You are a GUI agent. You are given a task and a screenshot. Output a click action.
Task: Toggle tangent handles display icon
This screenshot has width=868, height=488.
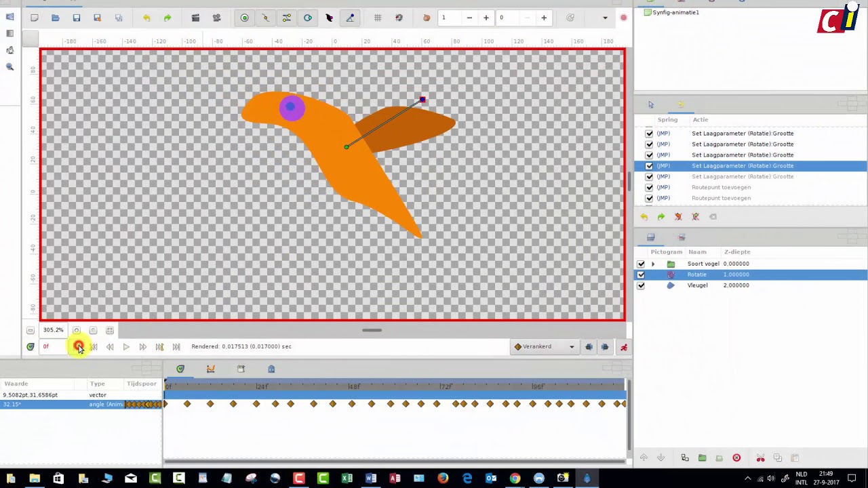[287, 18]
